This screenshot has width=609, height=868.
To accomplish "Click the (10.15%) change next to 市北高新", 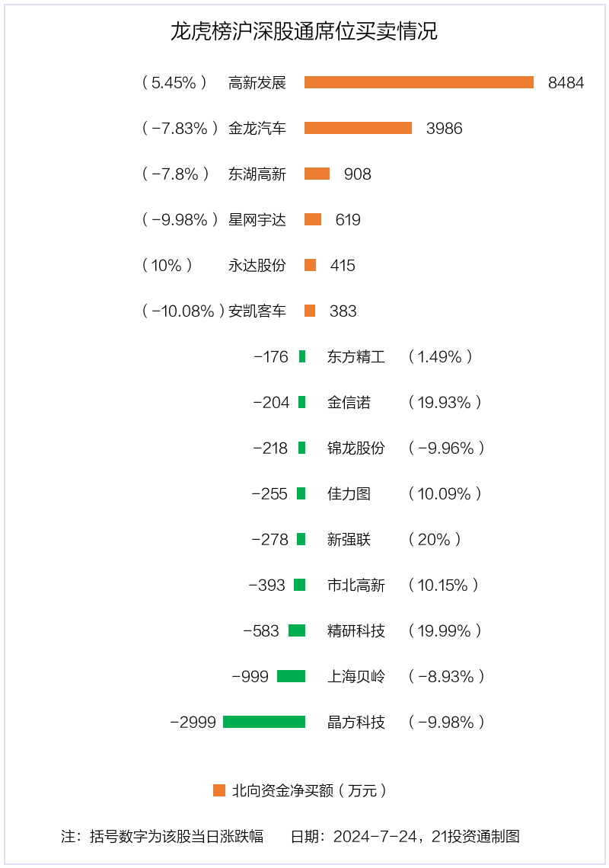I will tap(444, 586).
